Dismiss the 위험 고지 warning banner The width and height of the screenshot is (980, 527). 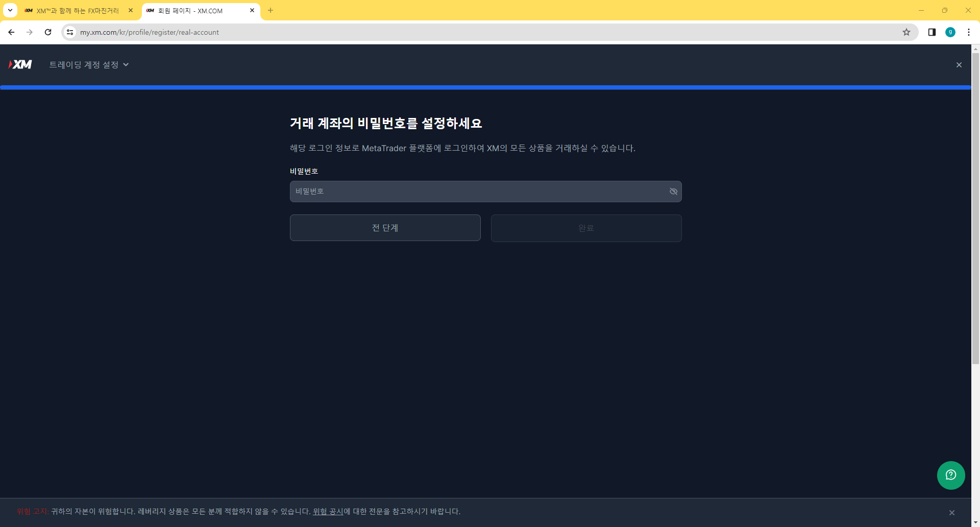(x=951, y=512)
